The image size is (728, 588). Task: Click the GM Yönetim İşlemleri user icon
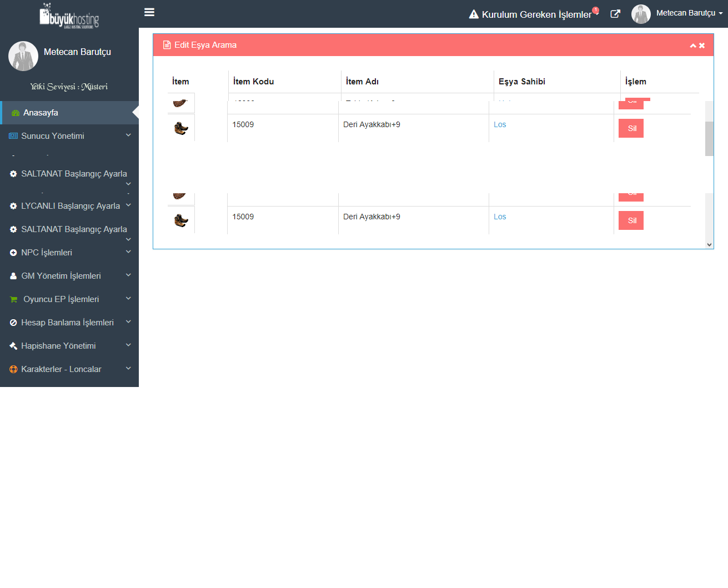tap(13, 276)
